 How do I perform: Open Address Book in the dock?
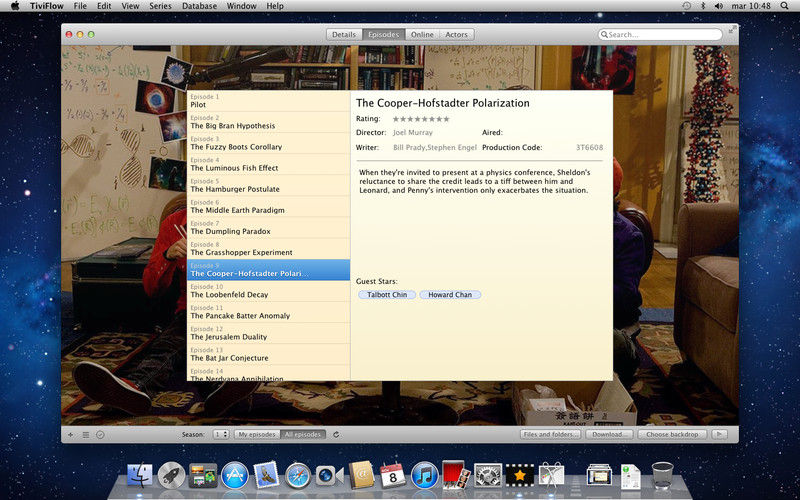click(x=361, y=475)
